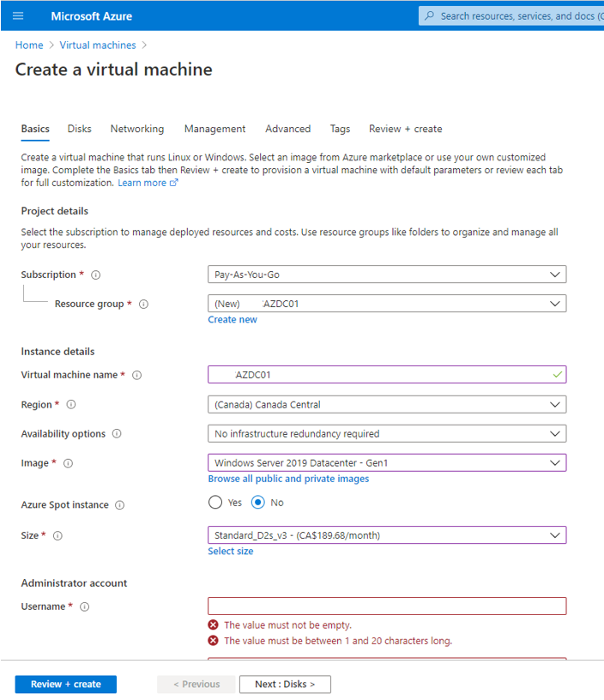
Task: Click the Project details heading
Action: pyautogui.click(x=54, y=211)
